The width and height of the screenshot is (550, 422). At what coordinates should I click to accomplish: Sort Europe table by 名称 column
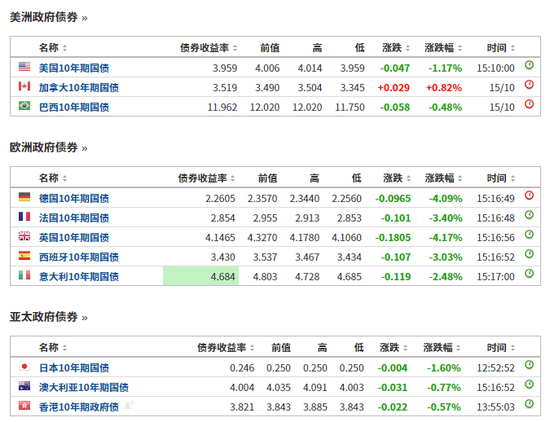pyautogui.click(x=53, y=178)
